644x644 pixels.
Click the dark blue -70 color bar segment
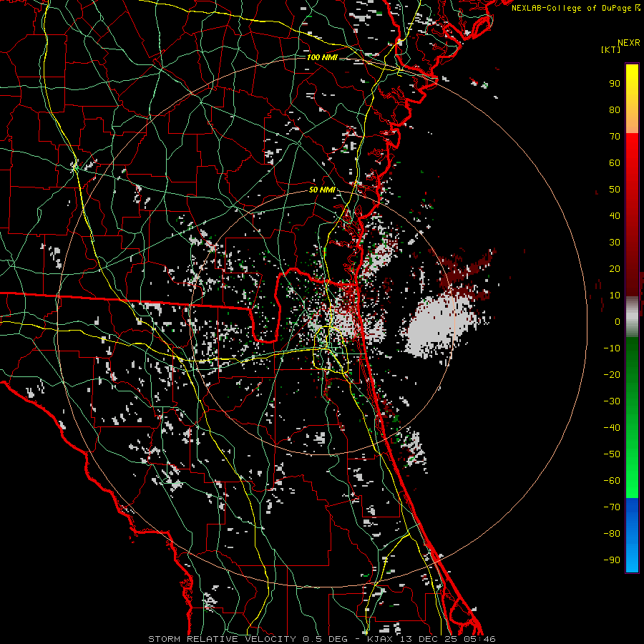(x=632, y=509)
